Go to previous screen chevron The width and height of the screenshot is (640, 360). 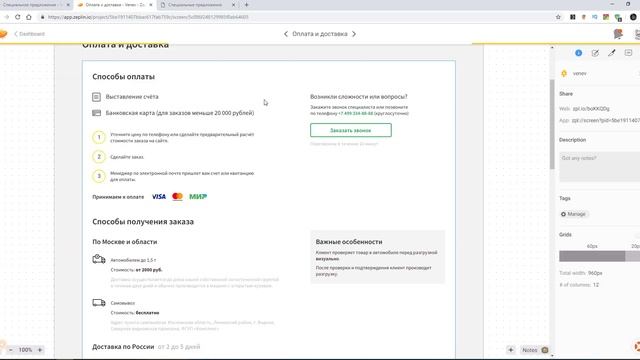[286, 34]
